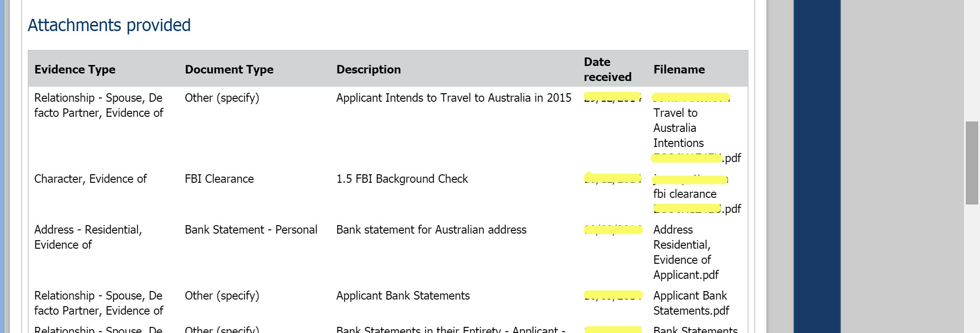Screen dimensions: 980x333
Task: Click the Filename column header
Action: (679, 69)
